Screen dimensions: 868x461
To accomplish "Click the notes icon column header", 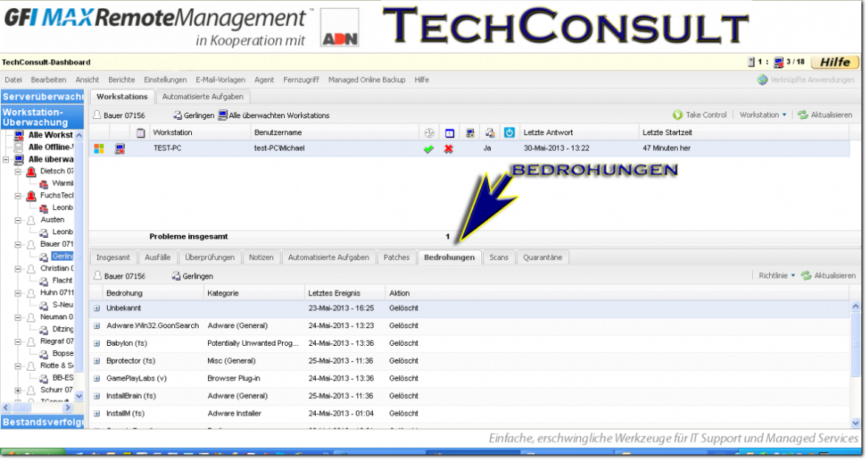I will 141,133.
